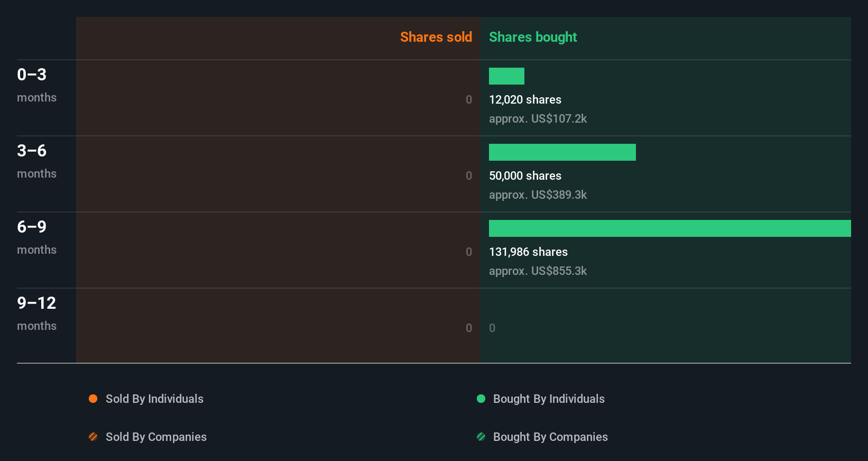This screenshot has height=461, width=868.
Task: Click the approx. US$107.2k amount
Action: (538, 118)
